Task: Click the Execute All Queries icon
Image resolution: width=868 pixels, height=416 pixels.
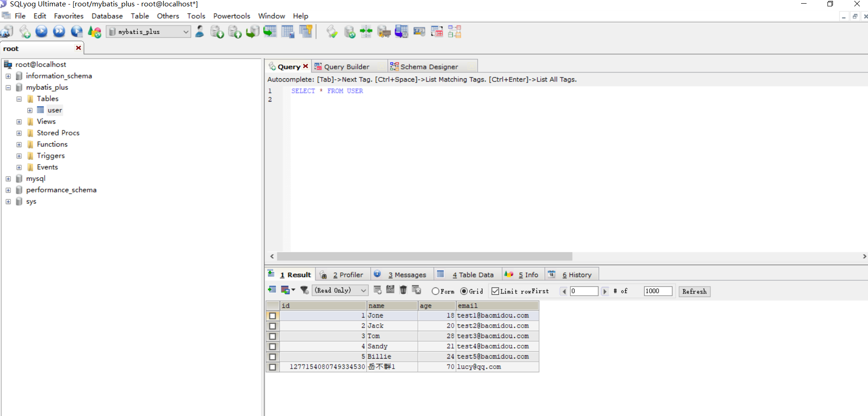Action: pos(60,31)
